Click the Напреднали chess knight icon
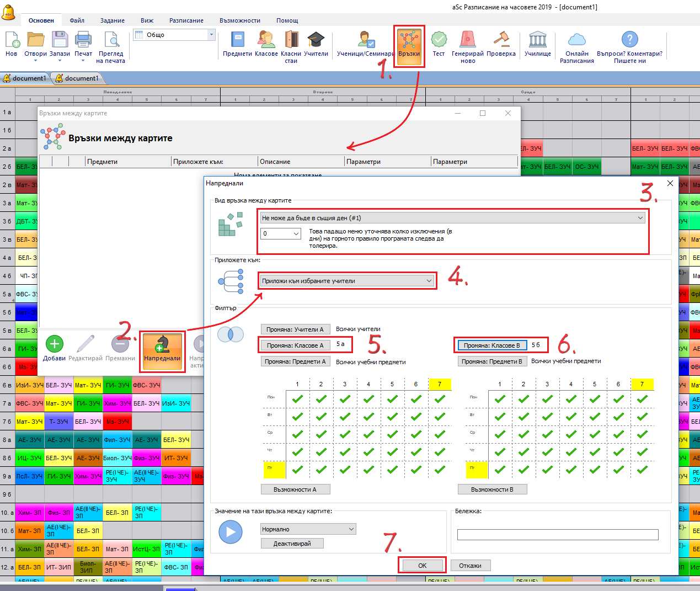The width and height of the screenshot is (700, 591). point(162,345)
